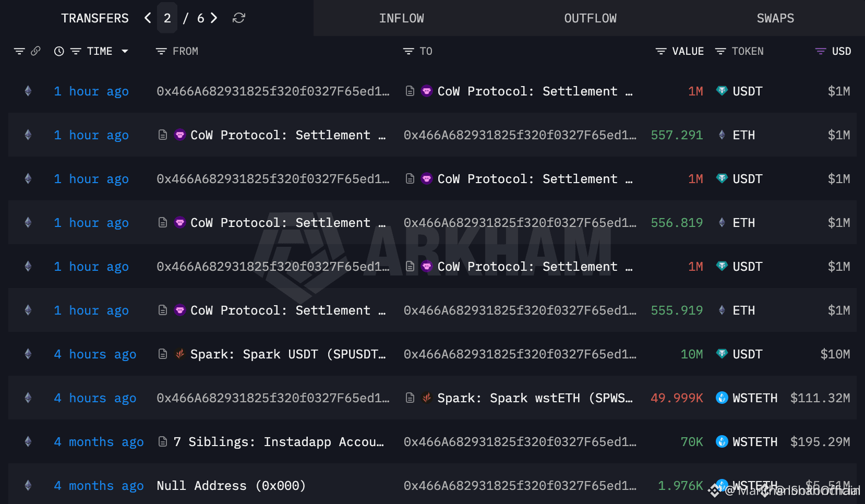Viewport: 865px width, 504px height.
Task: Click the clock time format icon
Action: 59,51
